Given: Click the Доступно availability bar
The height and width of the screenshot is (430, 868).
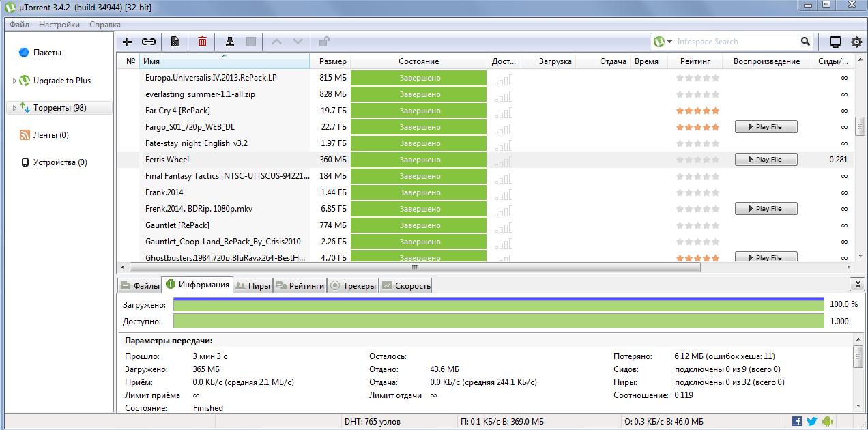Looking at the screenshot, I should click(x=499, y=321).
